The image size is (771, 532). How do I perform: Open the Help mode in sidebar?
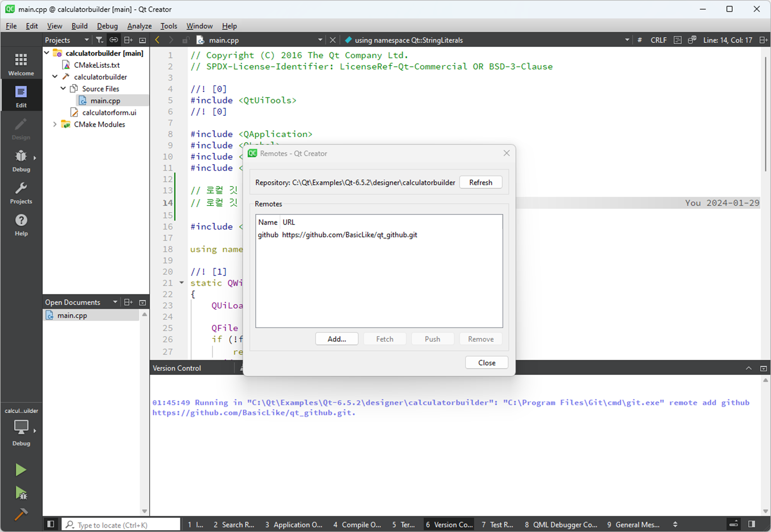(21, 224)
